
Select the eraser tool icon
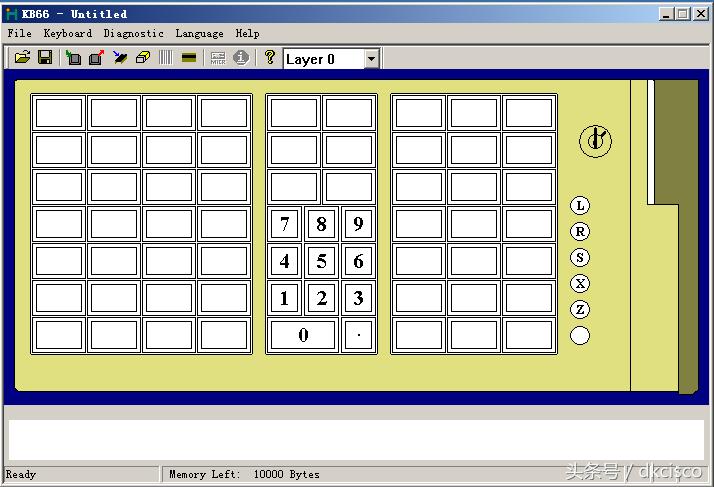click(x=143, y=57)
